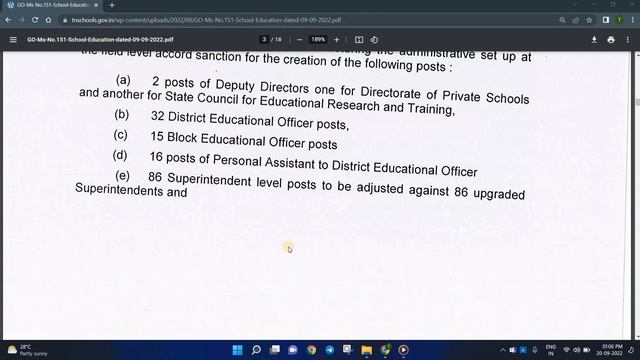The height and width of the screenshot is (360, 640).
Task: Open the browser home page
Action: [x=48, y=20]
